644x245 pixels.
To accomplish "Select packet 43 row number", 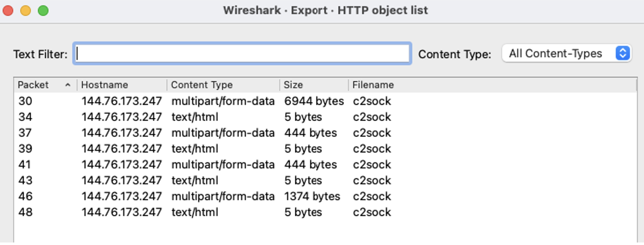I will click(25, 180).
